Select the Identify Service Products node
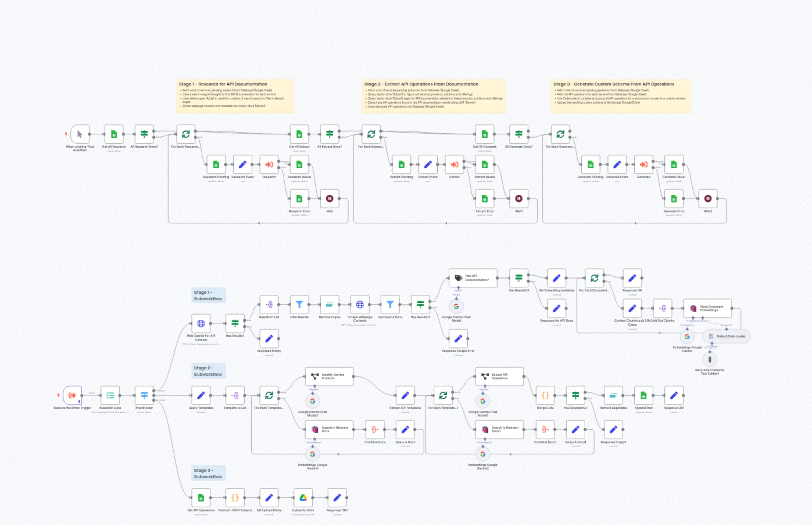This screenshot has height=525, width=812. 329,376
